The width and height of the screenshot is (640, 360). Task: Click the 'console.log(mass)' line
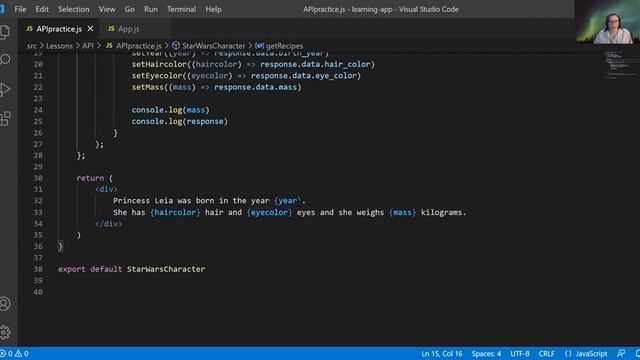coord(170,110)
